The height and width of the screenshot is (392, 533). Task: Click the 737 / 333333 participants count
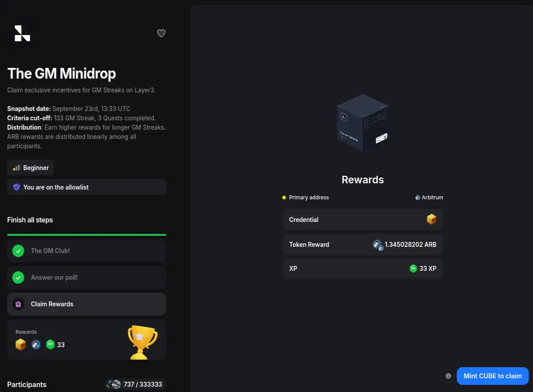coord(143,384)
